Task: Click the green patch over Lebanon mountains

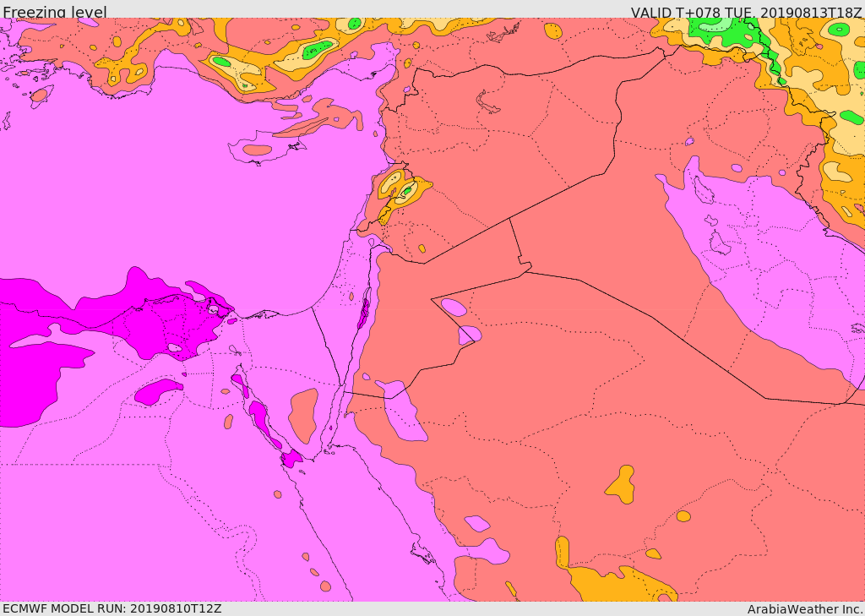Action: click(x=406, y=191)
